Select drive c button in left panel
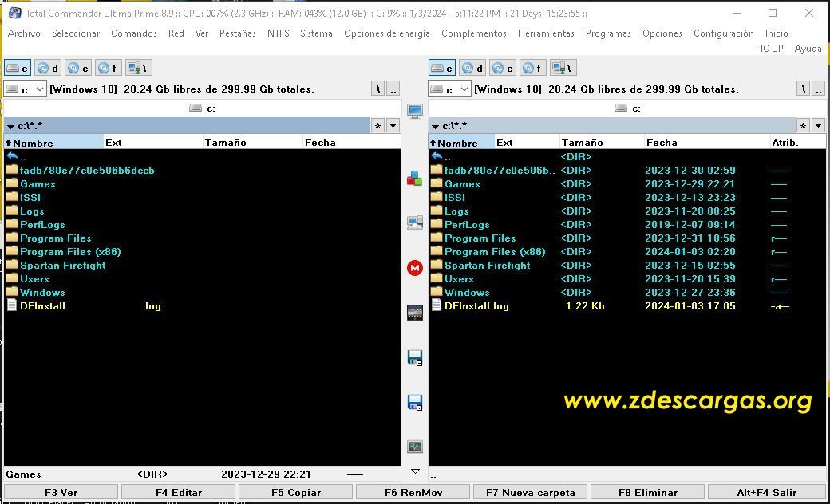 tap(18, 68)
